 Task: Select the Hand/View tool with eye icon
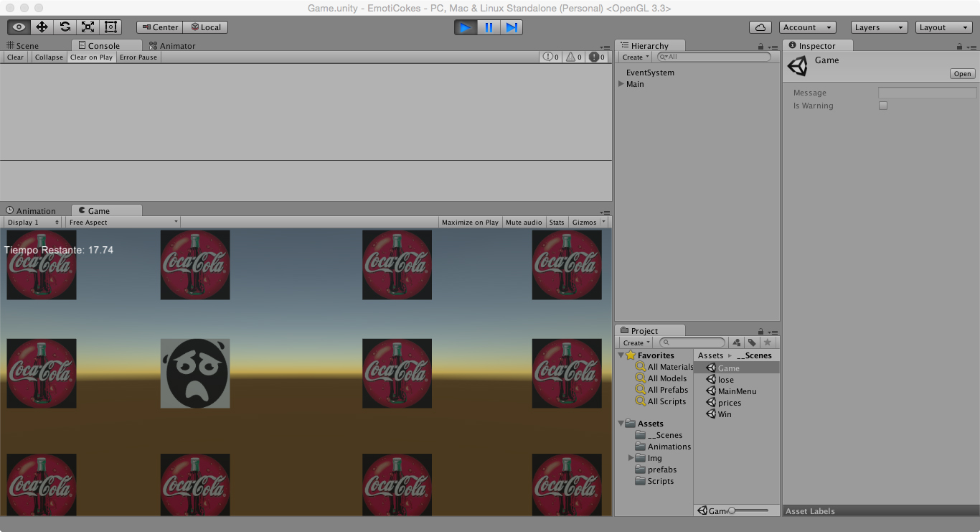point(19,27)
